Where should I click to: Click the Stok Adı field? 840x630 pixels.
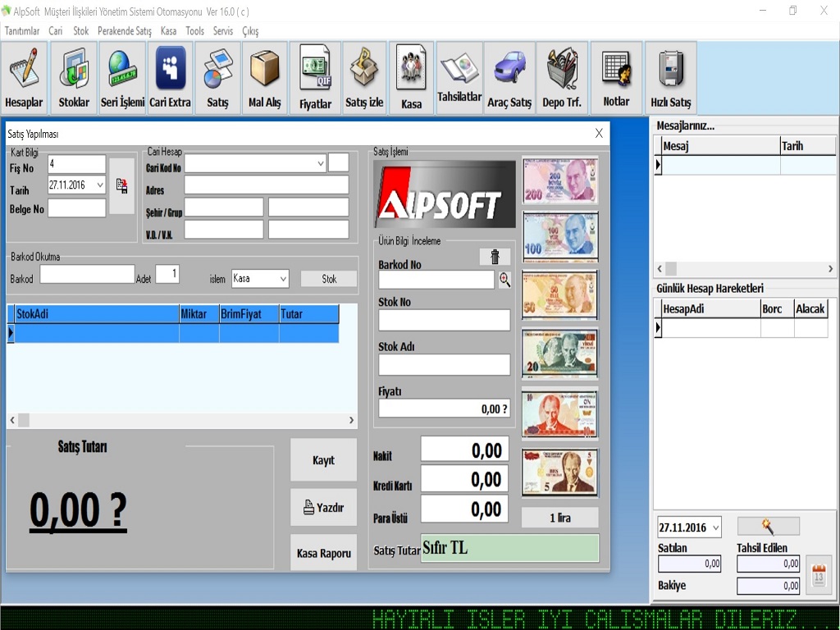pyautogui.click(x=444, y=364)
